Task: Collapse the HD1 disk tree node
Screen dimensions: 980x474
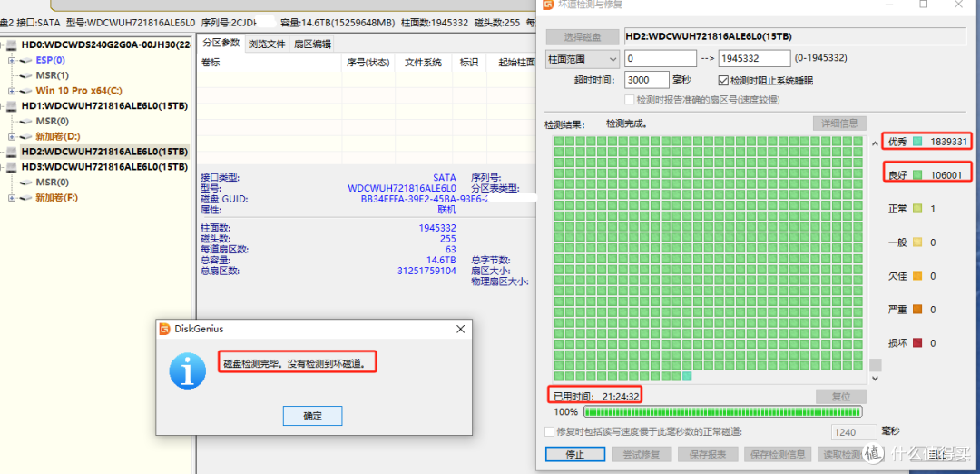Action: [x=3, y=105]
